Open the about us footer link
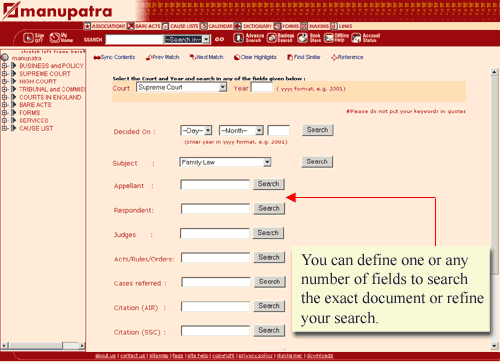The width and height of the screenshot is (500, 362). 105,356
